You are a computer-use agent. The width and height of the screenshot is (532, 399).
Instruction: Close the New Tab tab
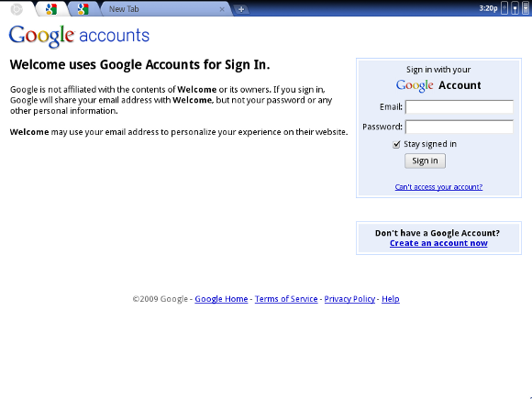click(x=222, y=9)
